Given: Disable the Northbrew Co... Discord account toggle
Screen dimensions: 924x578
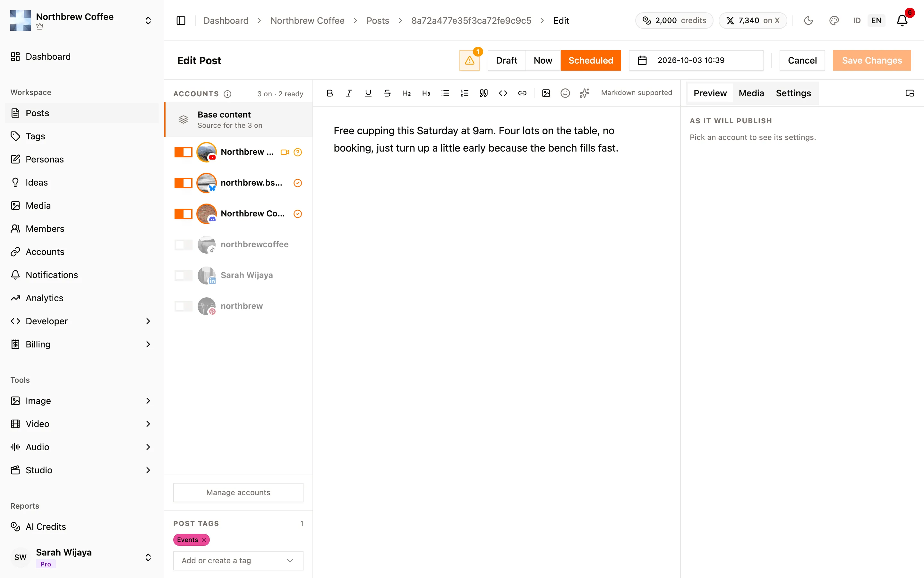Looking at the screenshot, I should (183, 214).
